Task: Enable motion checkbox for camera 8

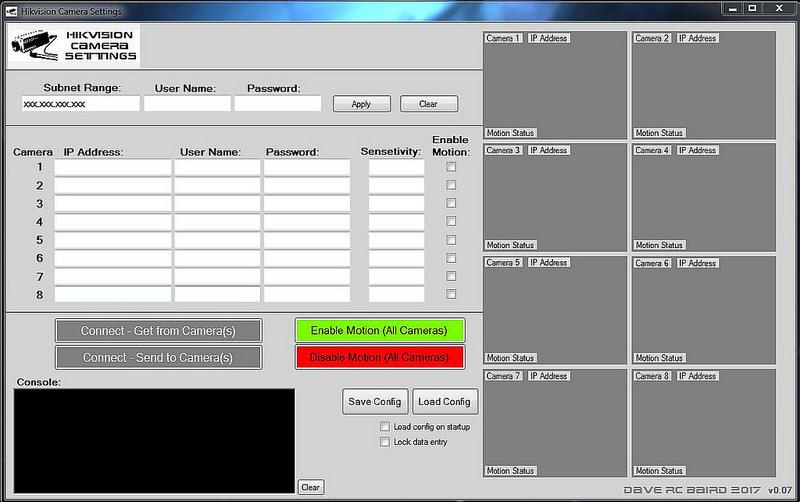Action: (x=451, y=294)
